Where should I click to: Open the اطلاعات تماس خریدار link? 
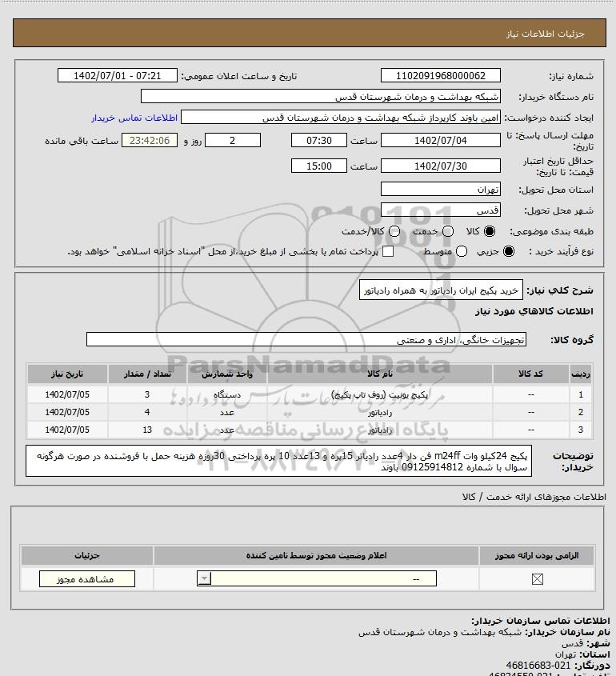click(x=134, y=118)
